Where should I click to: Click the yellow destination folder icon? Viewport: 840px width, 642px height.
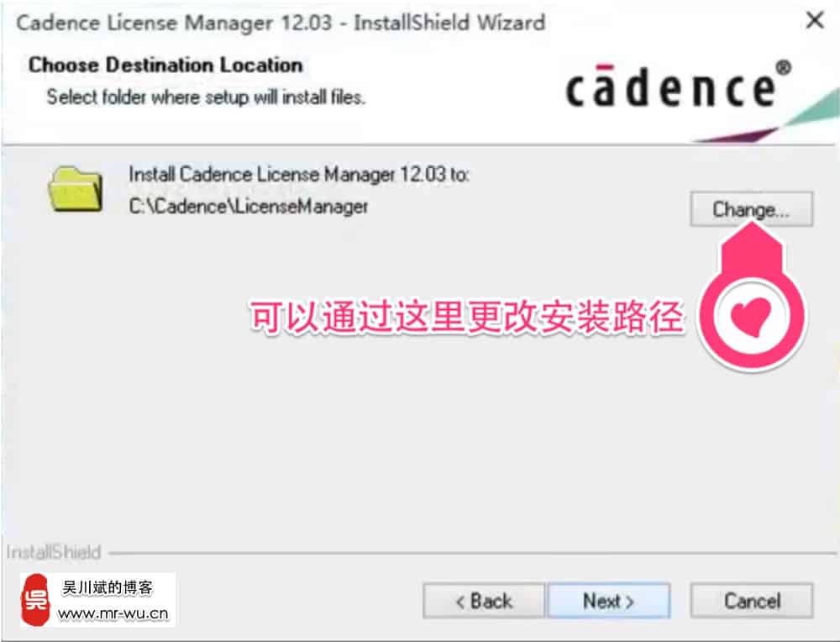pyautogui.click(x=76, y=188)
